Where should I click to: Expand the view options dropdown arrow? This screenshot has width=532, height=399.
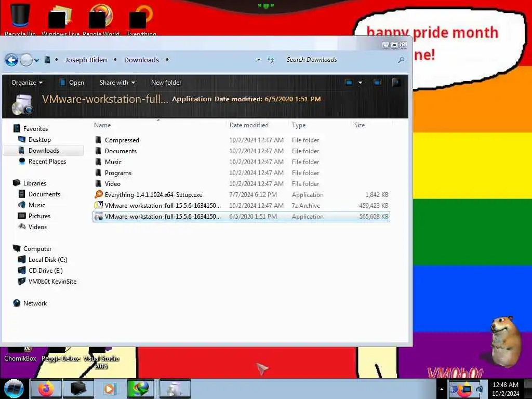click(x=361, y=83)
